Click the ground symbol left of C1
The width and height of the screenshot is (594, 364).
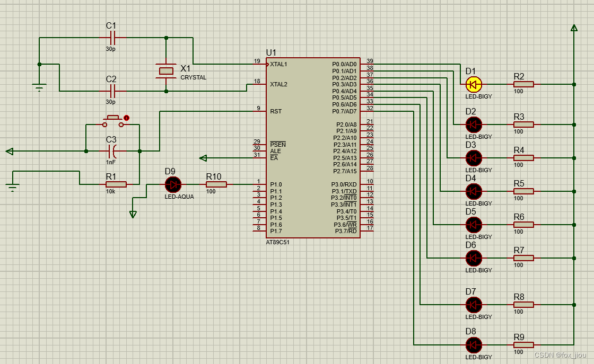[x=39, y=87]
